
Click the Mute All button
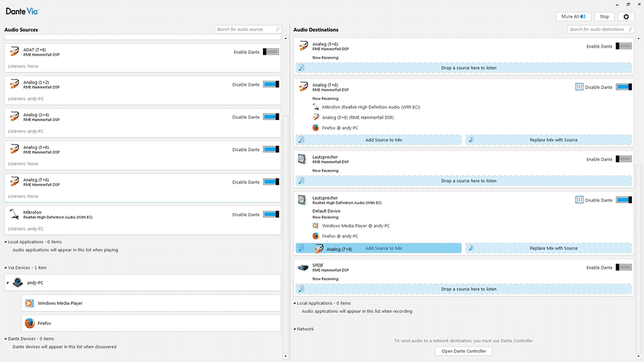click(573, 17)
